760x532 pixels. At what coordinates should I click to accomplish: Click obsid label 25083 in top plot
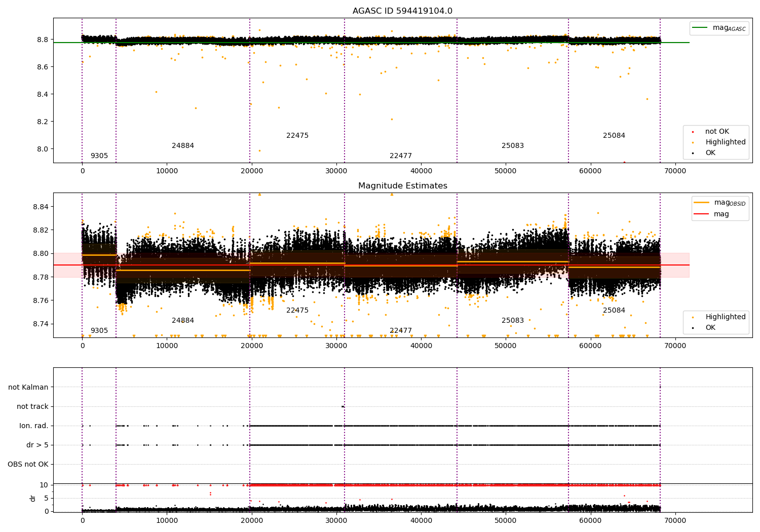pos(513,146)
